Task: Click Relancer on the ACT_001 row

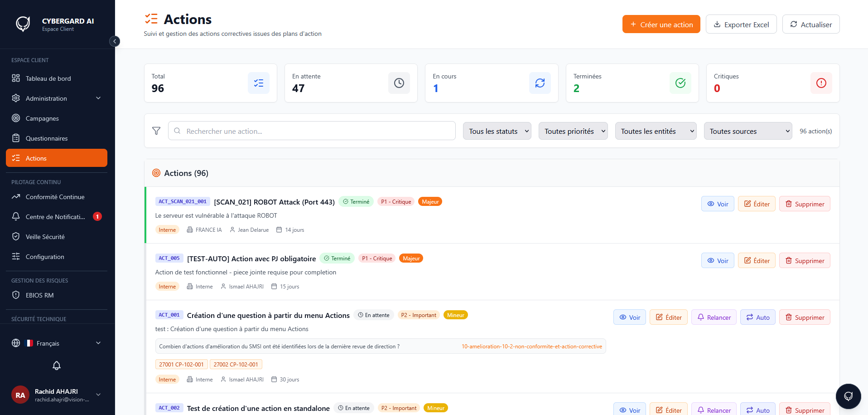Action: click(x=714, y=317)
